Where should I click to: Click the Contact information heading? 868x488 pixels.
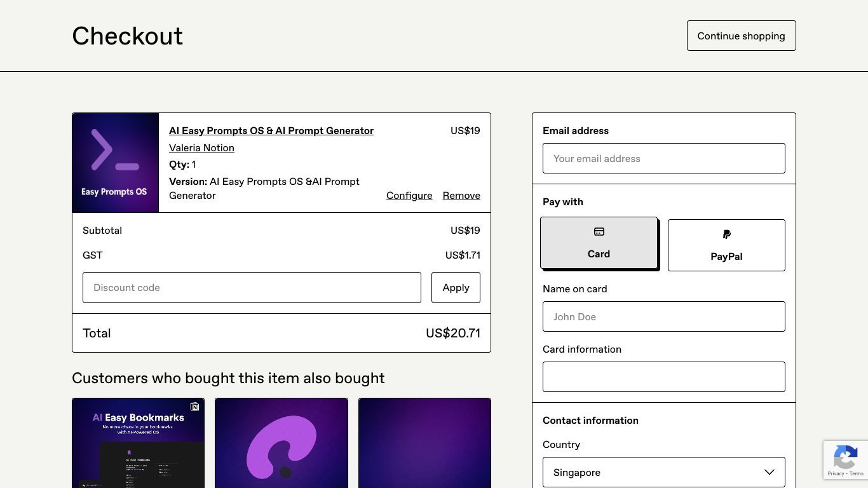[x=590, y=420]
